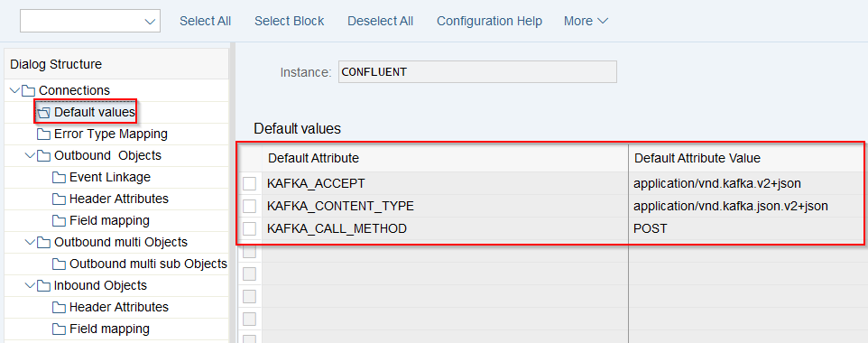Open the command field dropdown

click(x=150, y=21)
